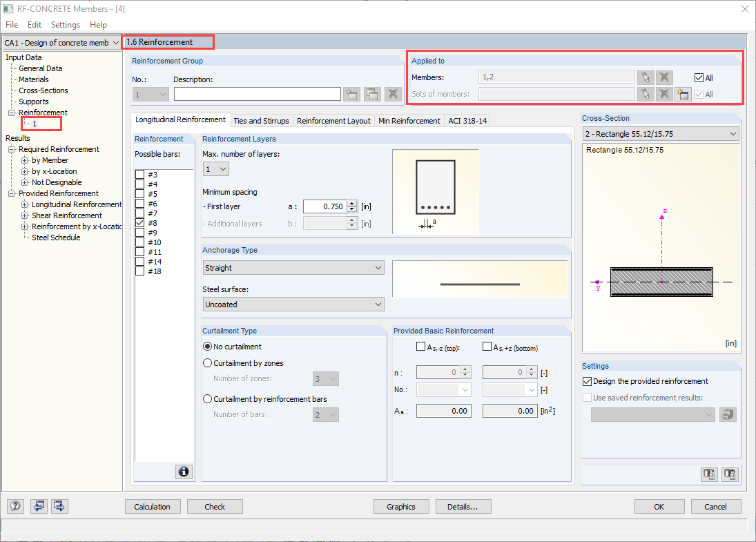Click the saved reinforcement results library icon
This screenshot has width=756, height=542.
pos(728,414)
